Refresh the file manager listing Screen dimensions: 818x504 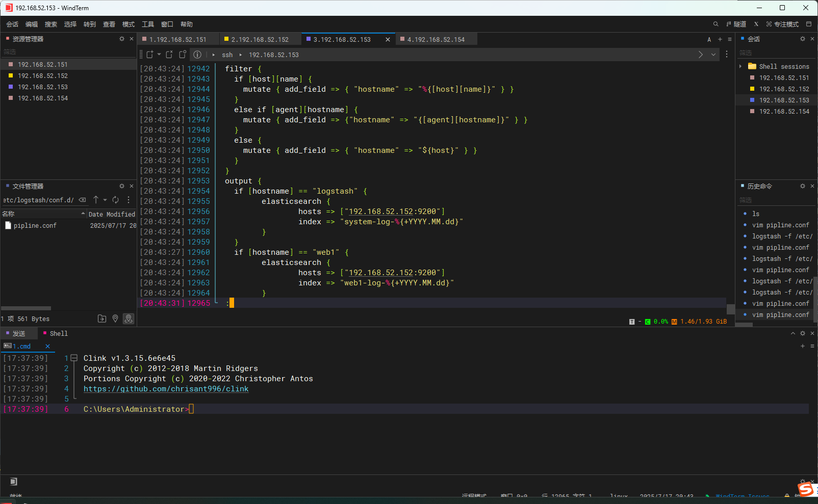116,200
